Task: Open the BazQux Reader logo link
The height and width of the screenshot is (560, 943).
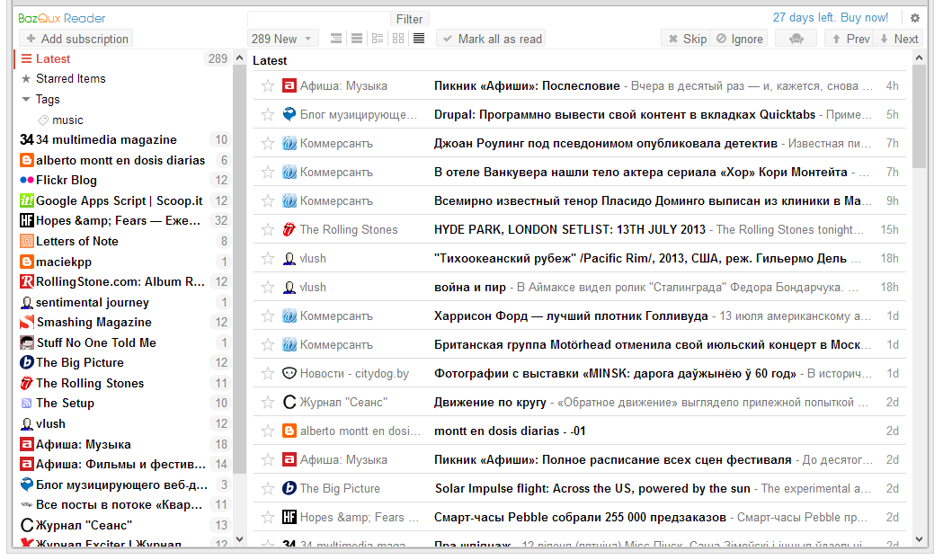Action: pyautogui.click(x=62, y=18)
